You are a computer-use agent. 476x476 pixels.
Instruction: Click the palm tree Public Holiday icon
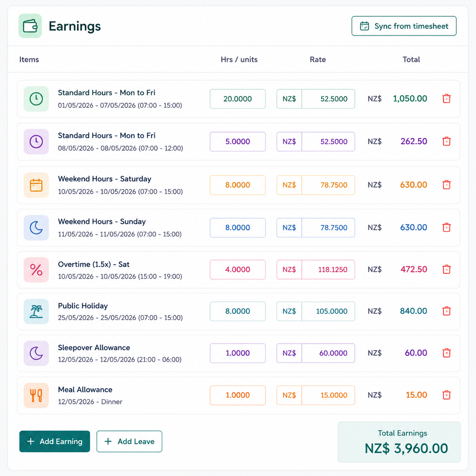coord(36,311)
